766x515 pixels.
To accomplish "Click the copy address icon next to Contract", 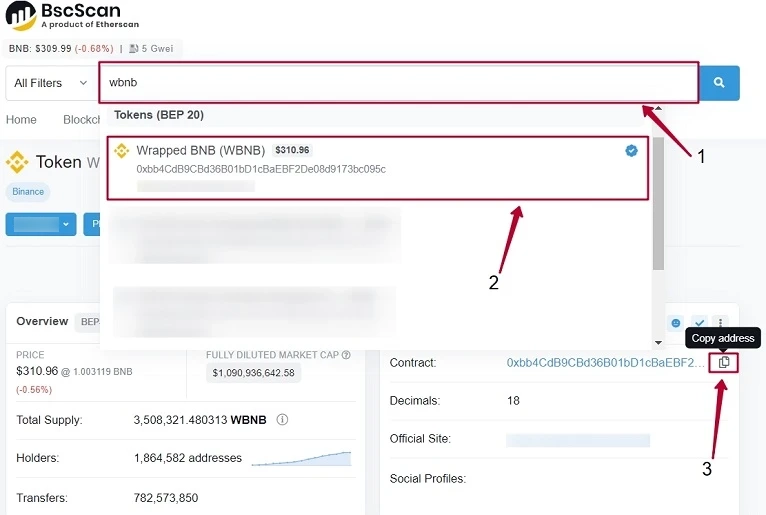I will (724, 363).
